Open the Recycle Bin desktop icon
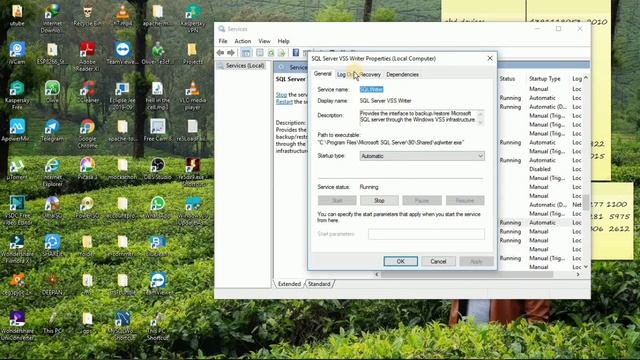Image resolution: width=640 pixels, height=360 pixels. pos(87,15)
